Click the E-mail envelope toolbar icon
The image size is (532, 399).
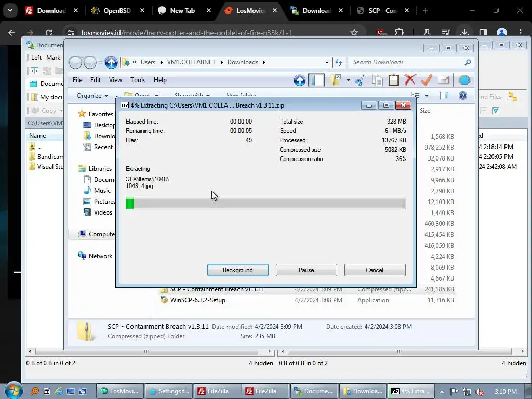(x=444, y=80)
